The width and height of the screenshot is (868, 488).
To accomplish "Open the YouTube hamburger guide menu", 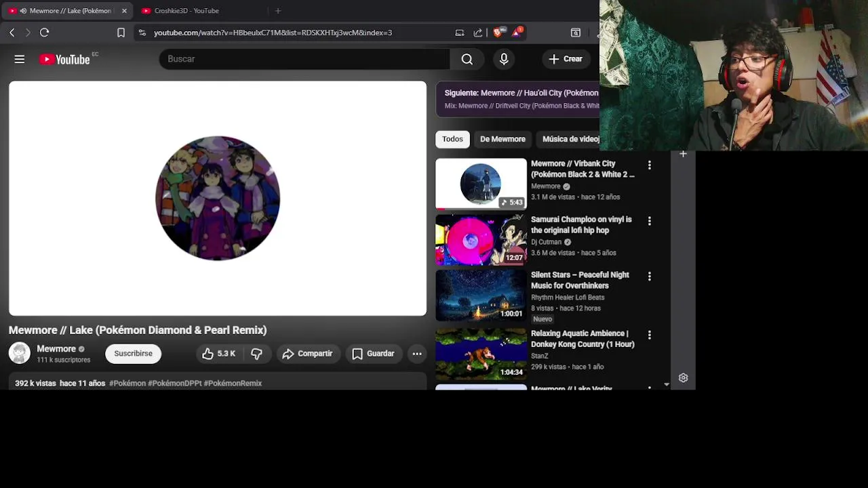I will pos(20,59).
